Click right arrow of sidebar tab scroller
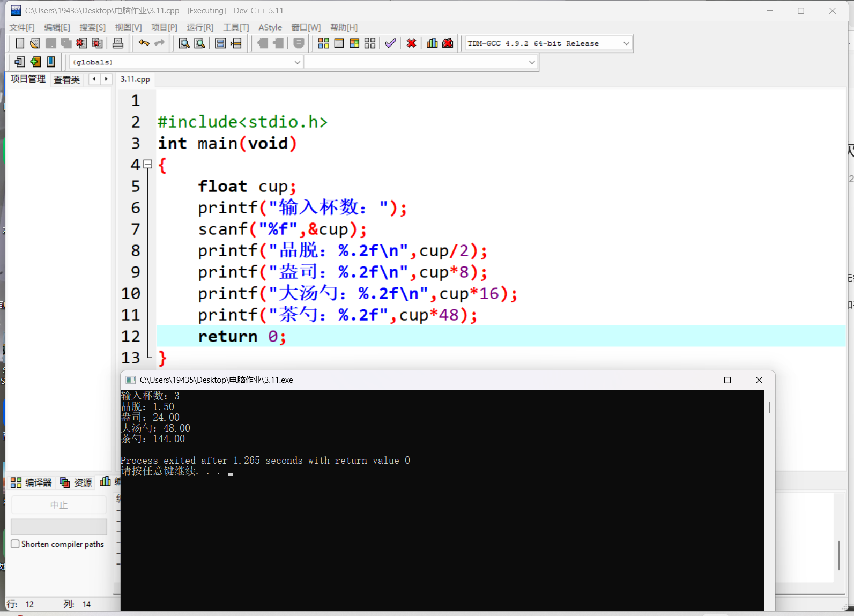The image size is (854, 616). (x=106, y=79)
